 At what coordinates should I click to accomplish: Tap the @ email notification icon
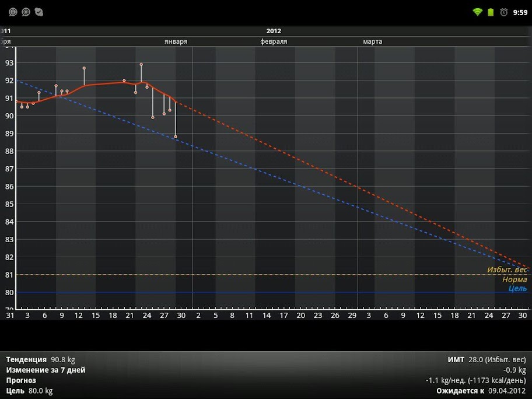[x=26, y=12]
